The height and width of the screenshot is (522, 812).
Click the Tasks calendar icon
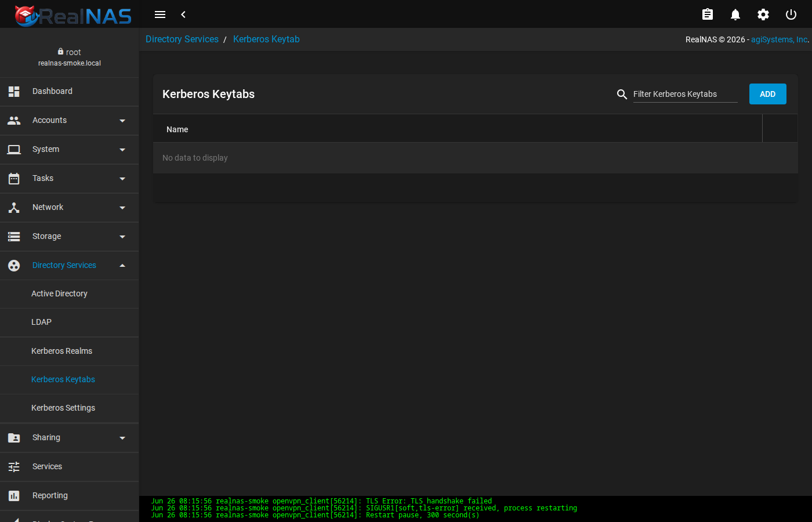point(14,179)
